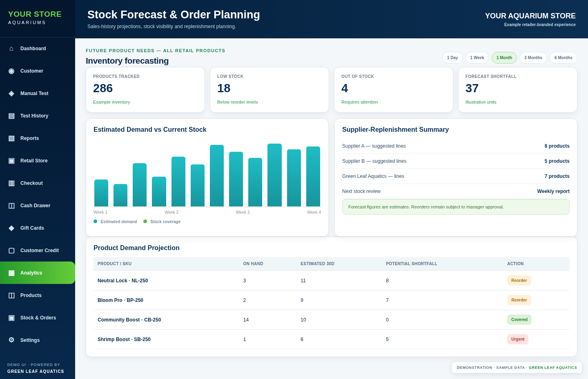Click the Out of Stock 4 card
The height and width of the screenshot is (379, 588).
(394, 90)
